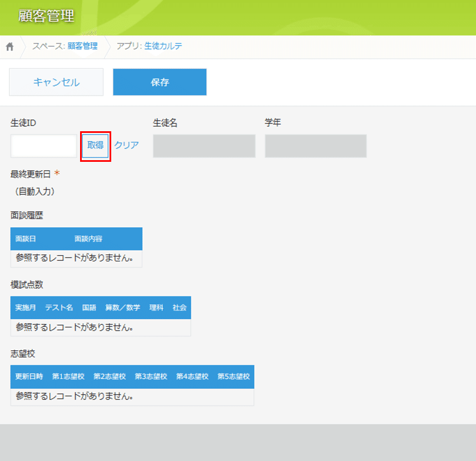Click the 最終更新日 field label
The image size is (476, 461).
(31, 174)
